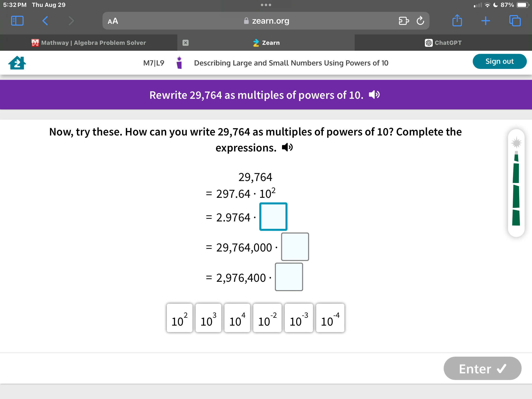Screen dimensions: 532x399
Task: Choose the 10³ tile
Action: (208, 318)
